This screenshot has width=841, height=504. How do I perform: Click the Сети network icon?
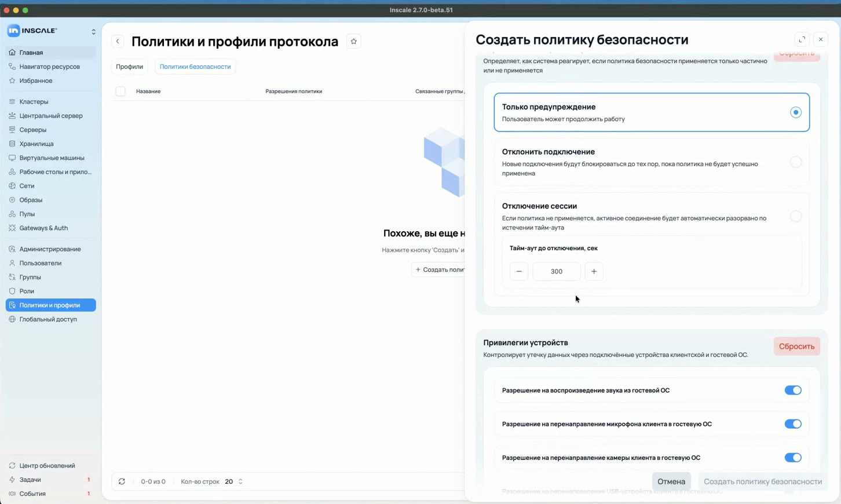tap(12, 186)
